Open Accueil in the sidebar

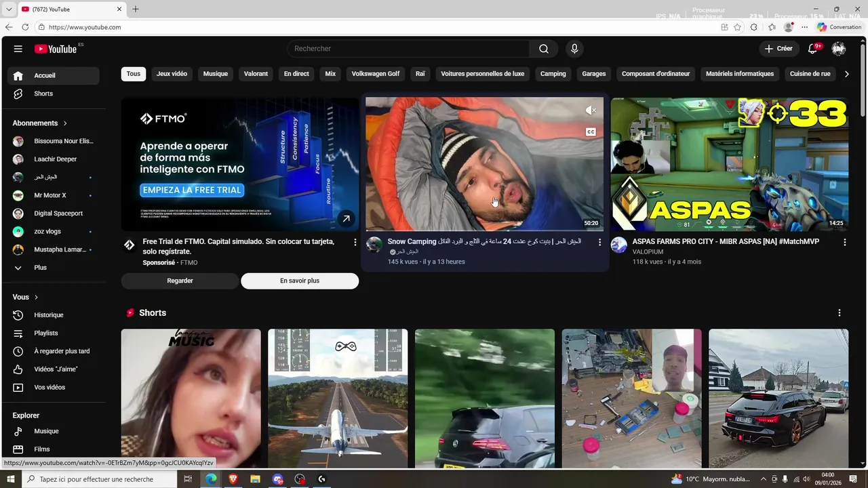[x=54, y=75]
